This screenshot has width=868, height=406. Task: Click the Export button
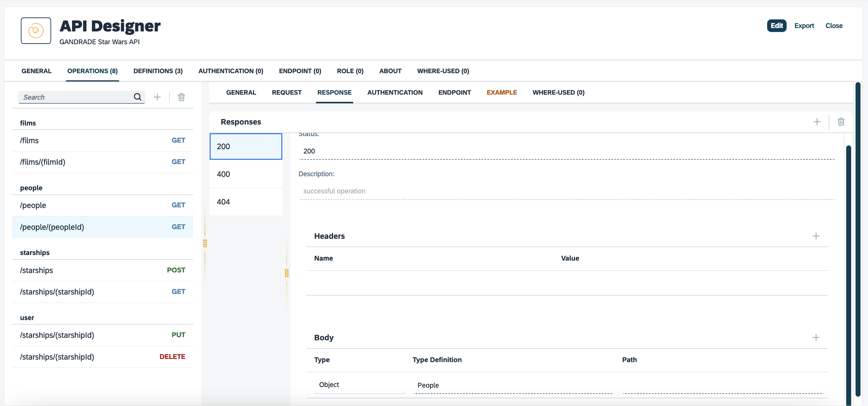[x=804, y=26]
